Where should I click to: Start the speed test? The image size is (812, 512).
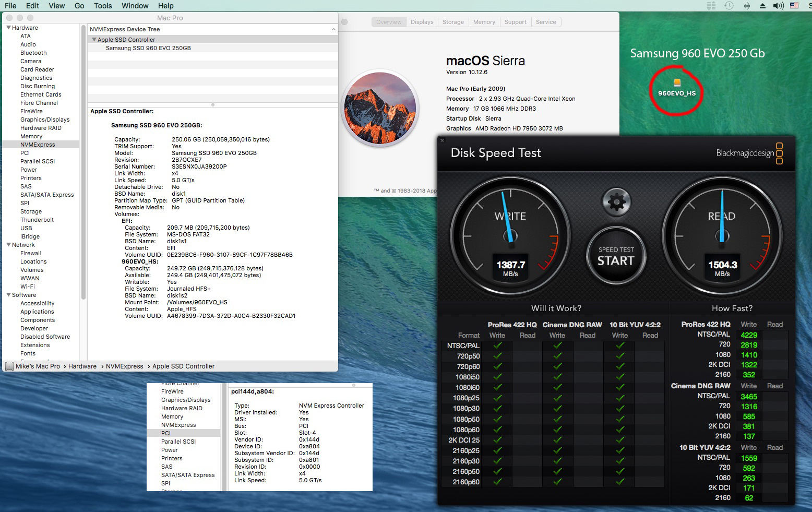(616, 256)
